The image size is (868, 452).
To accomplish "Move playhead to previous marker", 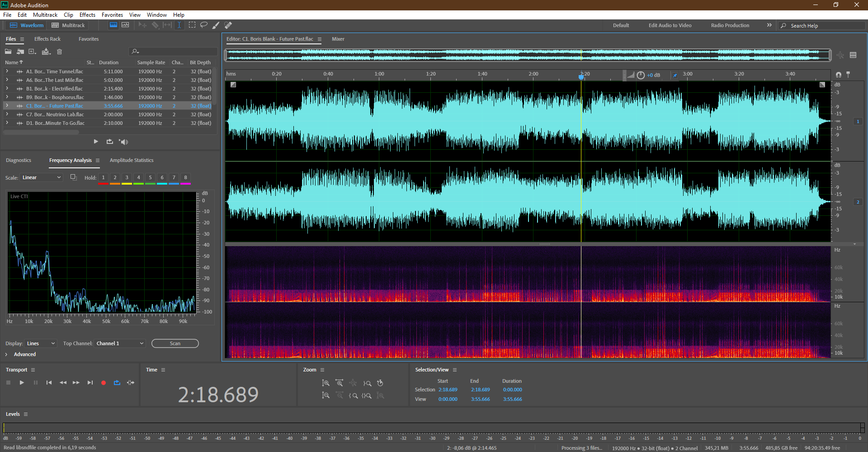I will pos(49,383).
